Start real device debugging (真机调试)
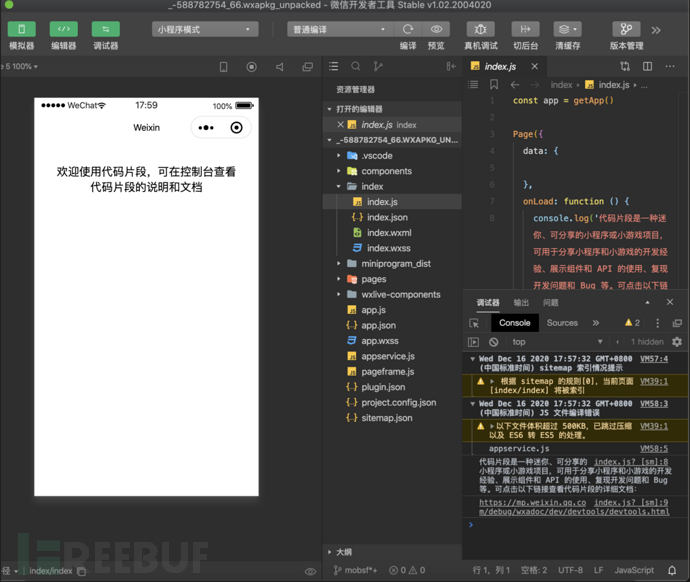The width and height of the screenshot is (690, 582). click(x=481, y=29)
